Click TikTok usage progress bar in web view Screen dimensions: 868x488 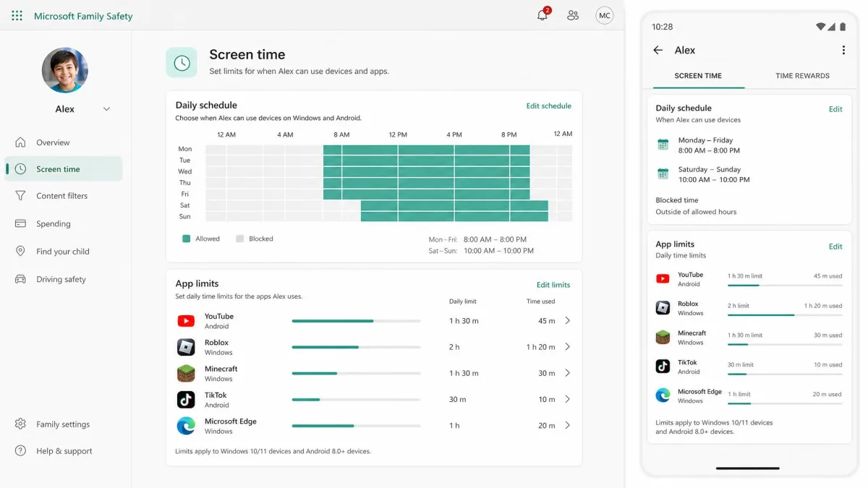pyautogui.click(x=356, y=399)
